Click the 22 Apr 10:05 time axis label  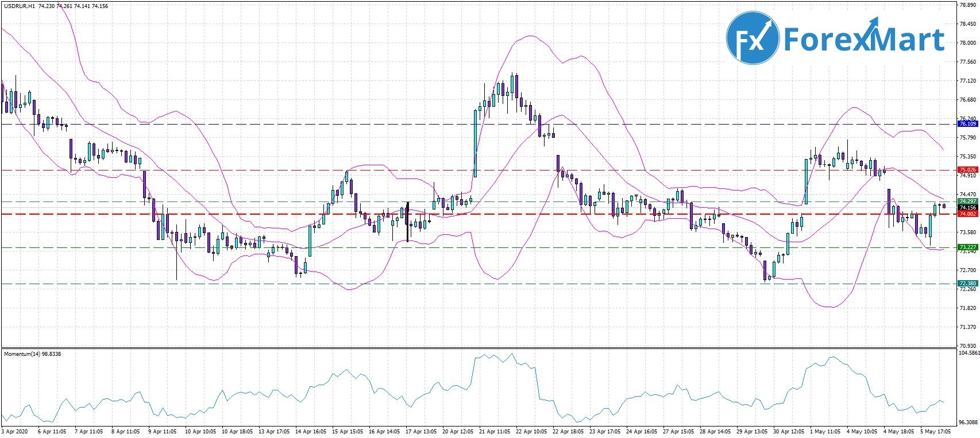tap(531, 431)
